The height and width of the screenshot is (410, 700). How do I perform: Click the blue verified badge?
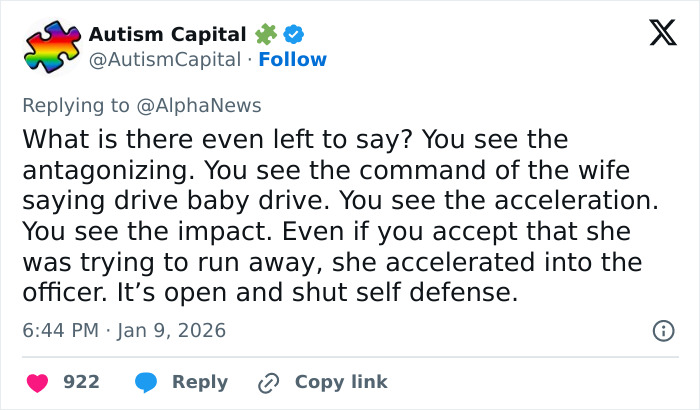294,34
